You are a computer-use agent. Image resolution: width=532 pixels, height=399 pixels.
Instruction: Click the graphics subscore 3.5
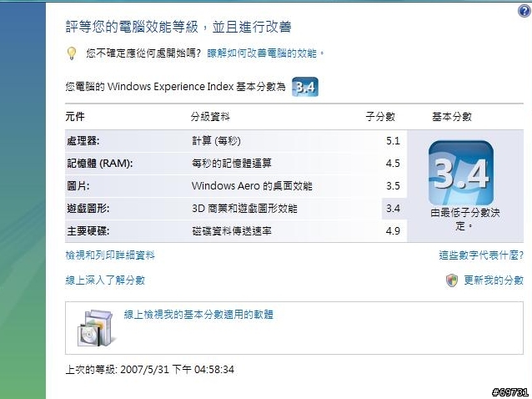click(393, 186)
